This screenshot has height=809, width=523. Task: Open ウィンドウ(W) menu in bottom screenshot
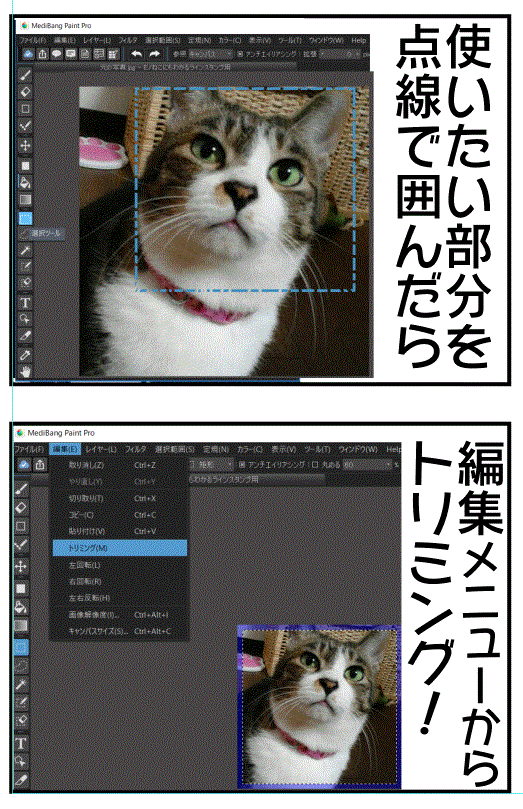click(358, 449)
